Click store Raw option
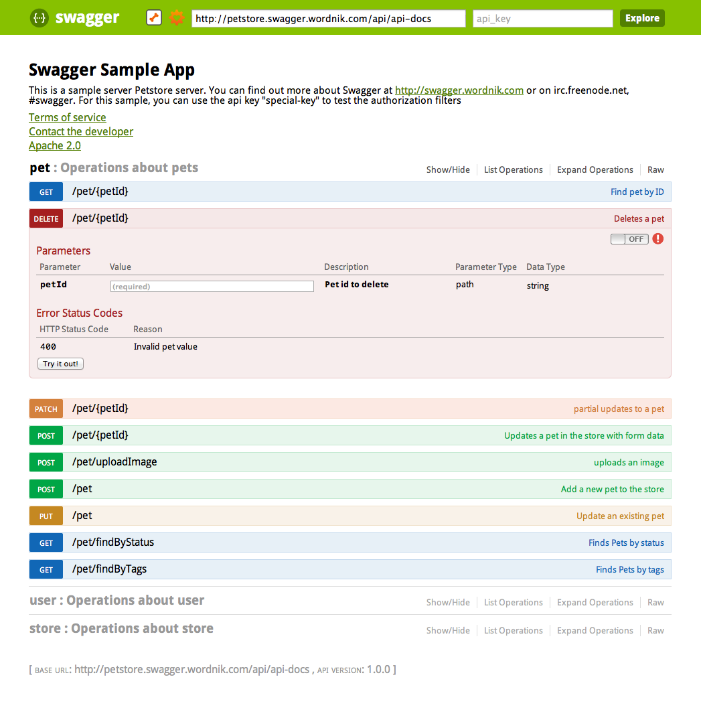Image resolution: width=701 pixels, height=728 pixels. (x=655, y=630)
